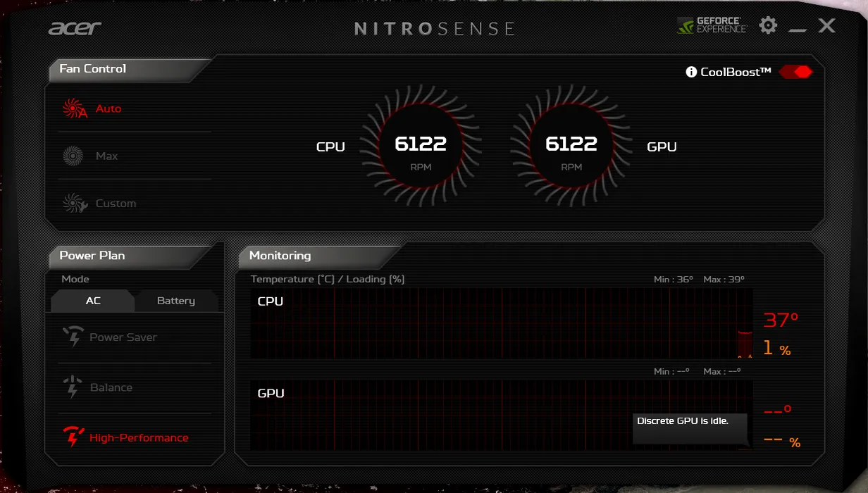
Task: Open settings with the gear icon
Action: pos(768,25)
